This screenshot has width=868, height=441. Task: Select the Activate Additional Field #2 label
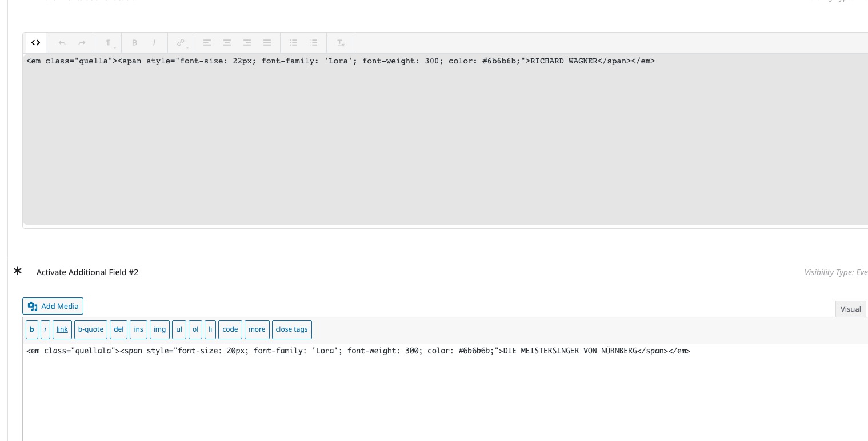pyautogui.click(x=87, y=272)
